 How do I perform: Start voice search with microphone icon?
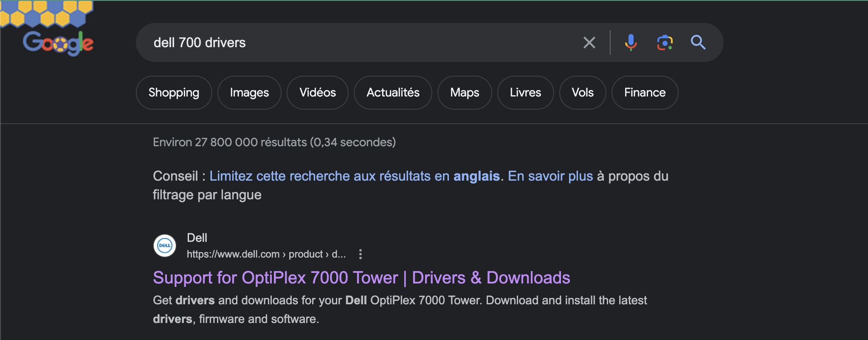coord(631,42)
